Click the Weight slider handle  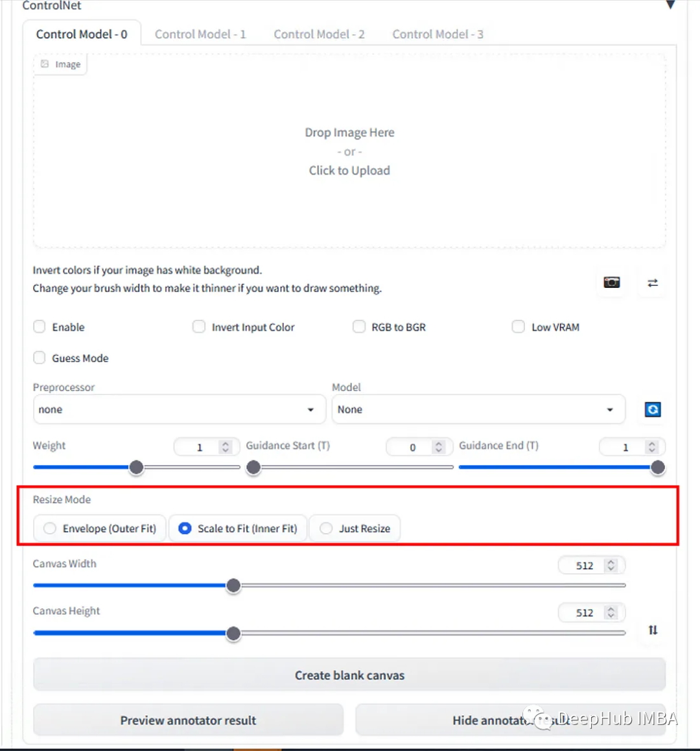[x=136, y=467]
